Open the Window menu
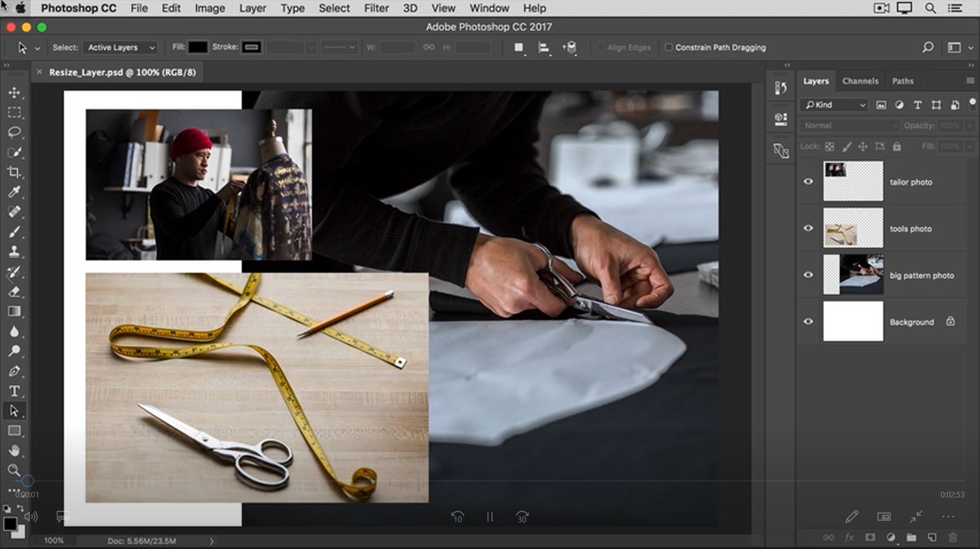980x549 pixels. click(489, 8)
